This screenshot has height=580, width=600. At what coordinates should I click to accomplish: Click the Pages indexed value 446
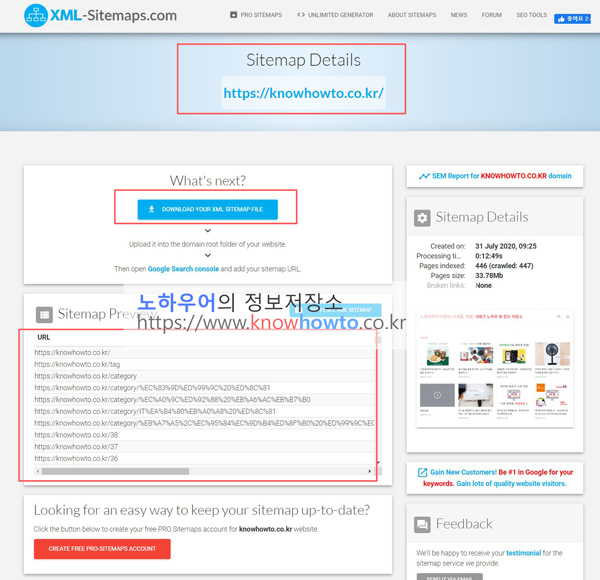point(504,266)
